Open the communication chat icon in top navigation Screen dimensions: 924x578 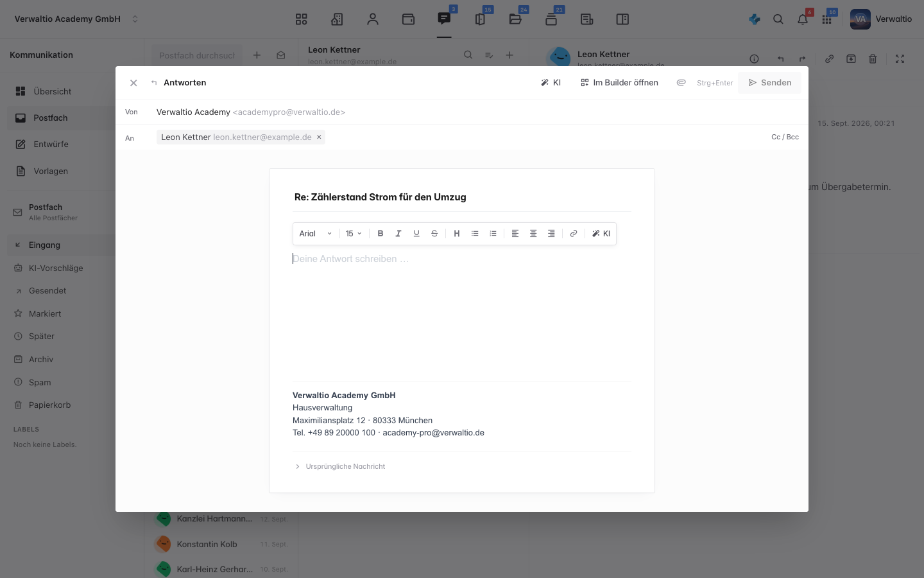444,19
